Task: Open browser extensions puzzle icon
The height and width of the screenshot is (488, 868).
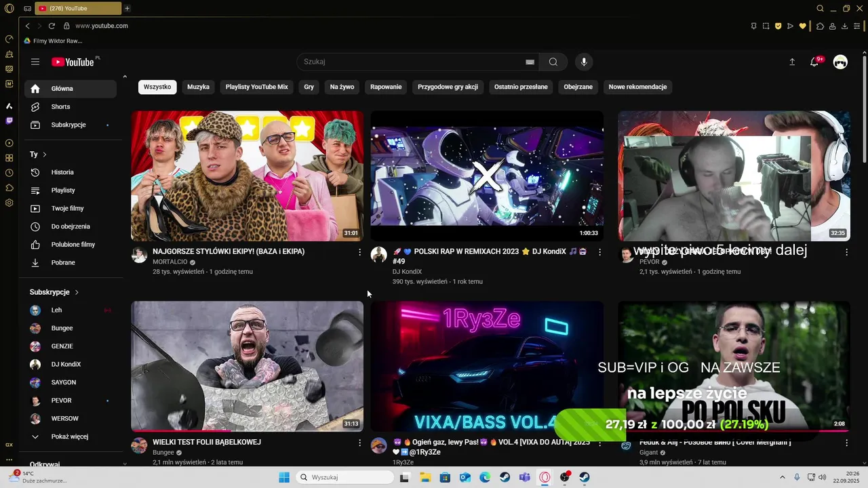Action: point(820,26)
